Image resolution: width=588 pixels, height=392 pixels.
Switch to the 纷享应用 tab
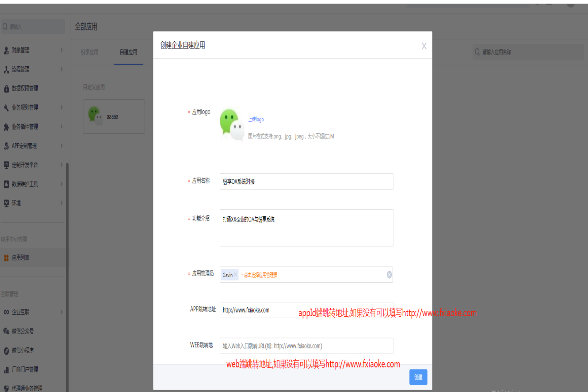89,52
